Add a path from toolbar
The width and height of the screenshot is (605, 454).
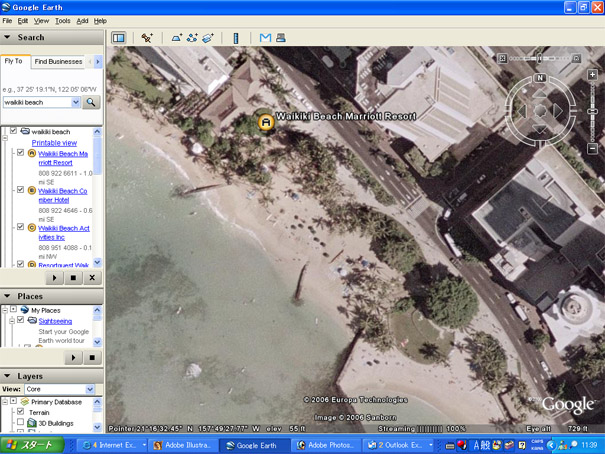192,38
